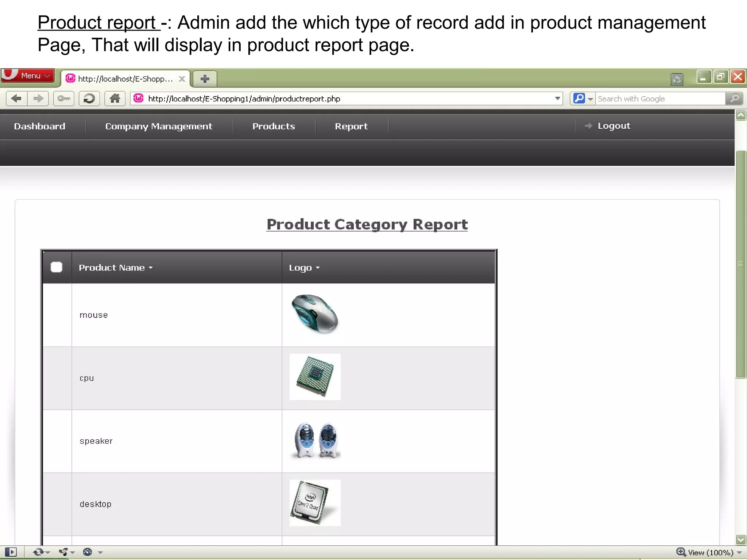
Task: Open a new tab with plus button
Action: coord(205,79)
